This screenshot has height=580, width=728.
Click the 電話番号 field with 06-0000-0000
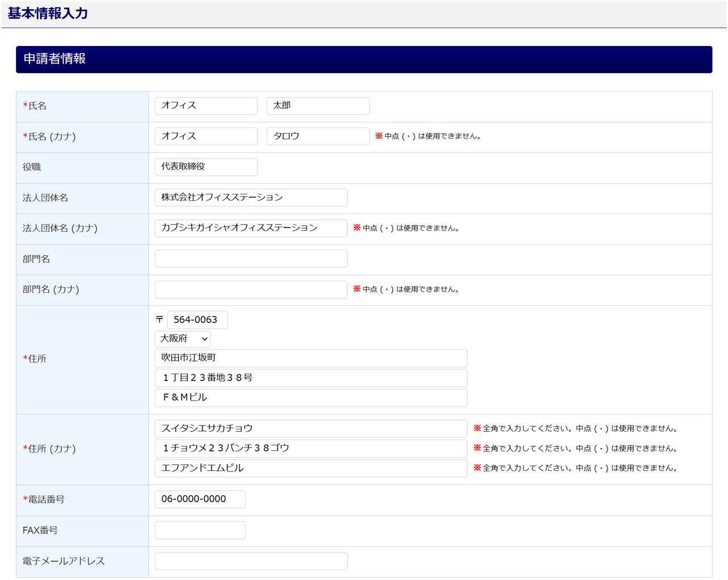coord(200,499)
